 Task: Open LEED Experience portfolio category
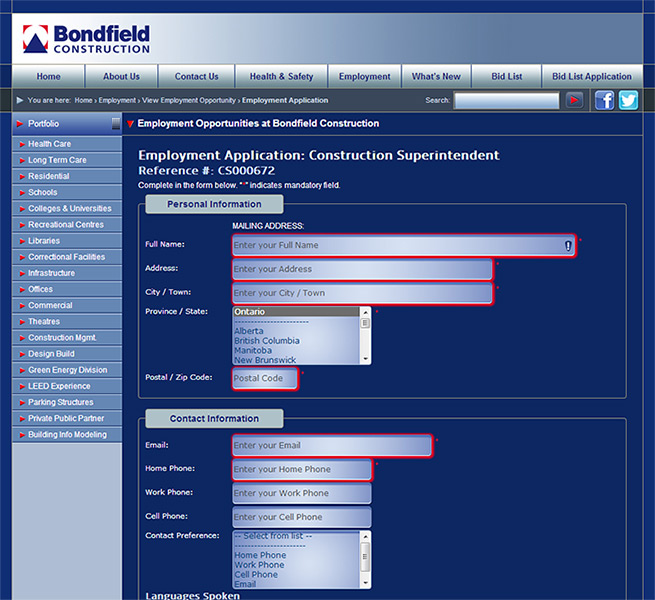(x=67, y=386)
